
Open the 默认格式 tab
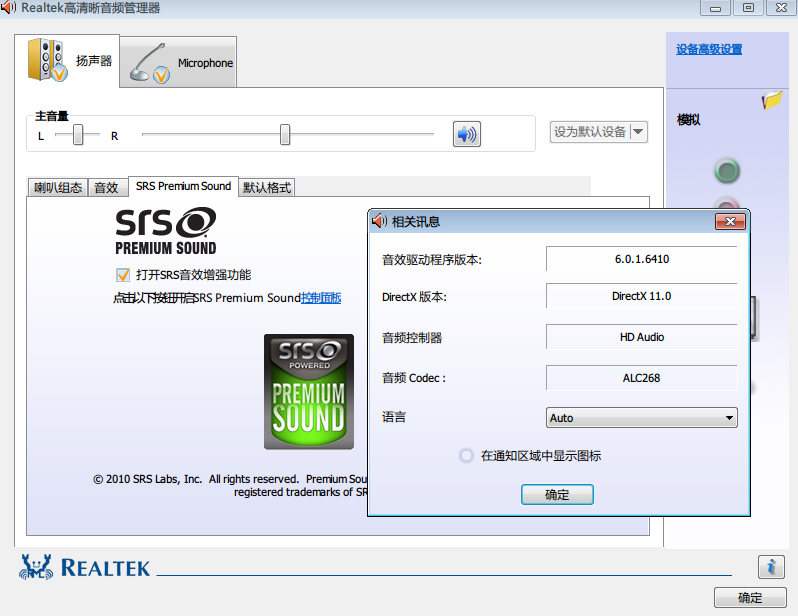(x=267, y=187)
